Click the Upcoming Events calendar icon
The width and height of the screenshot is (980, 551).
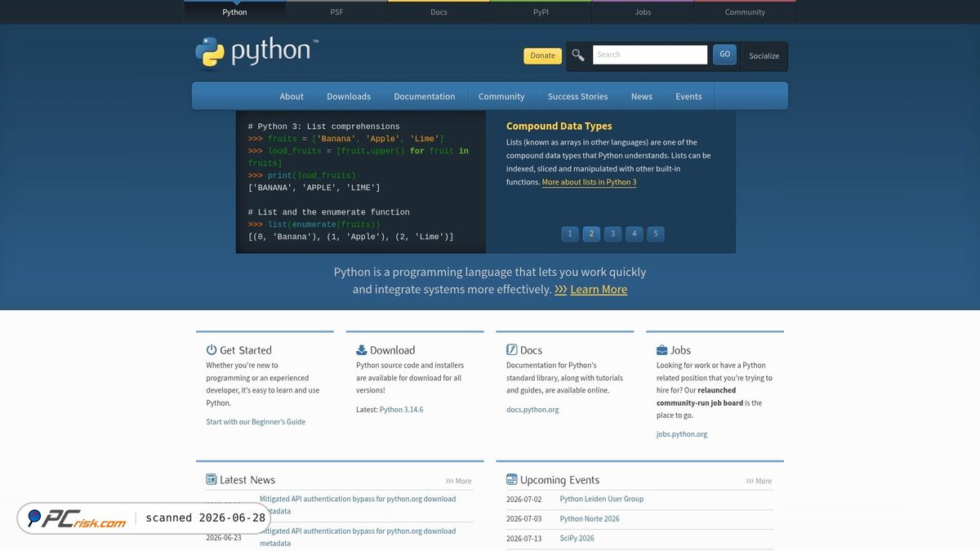coord(512,480)
